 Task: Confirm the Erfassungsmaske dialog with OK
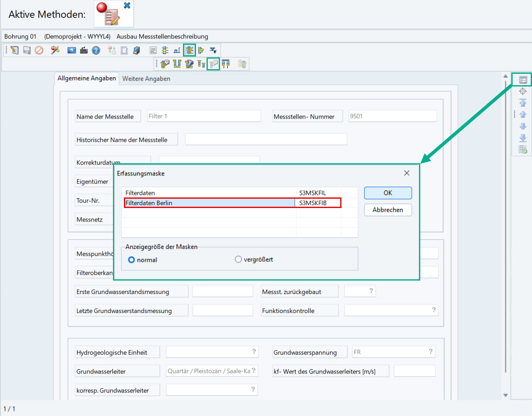(x=388, y=193)
